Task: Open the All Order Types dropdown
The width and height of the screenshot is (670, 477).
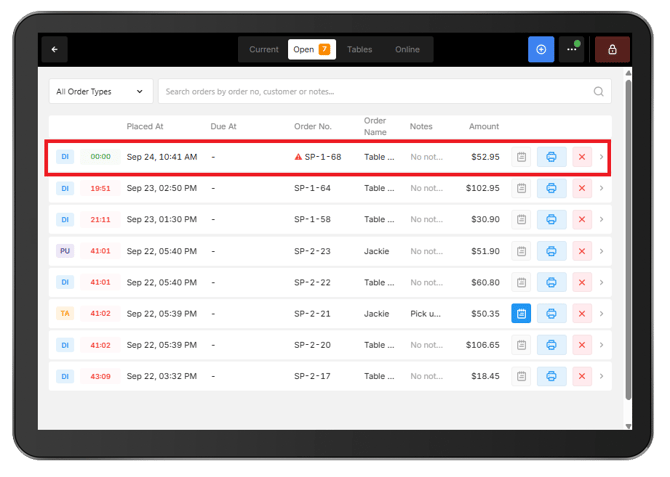Action: tap(101, 91)
